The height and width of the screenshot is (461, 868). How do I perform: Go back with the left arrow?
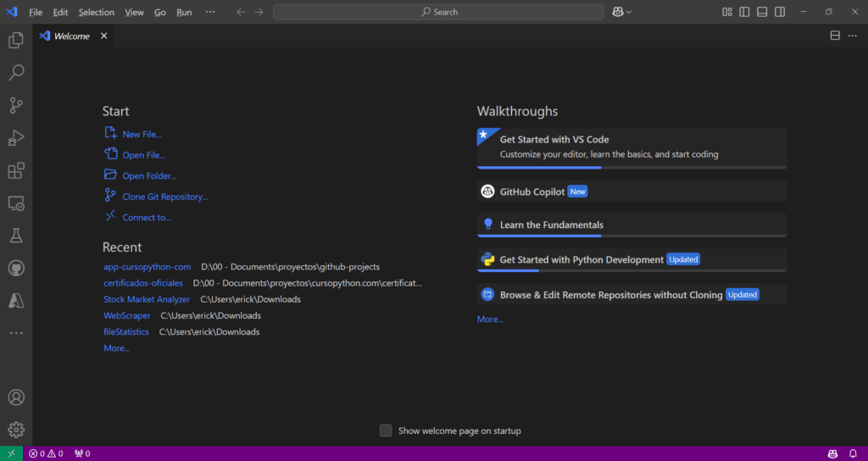(241, 12)
